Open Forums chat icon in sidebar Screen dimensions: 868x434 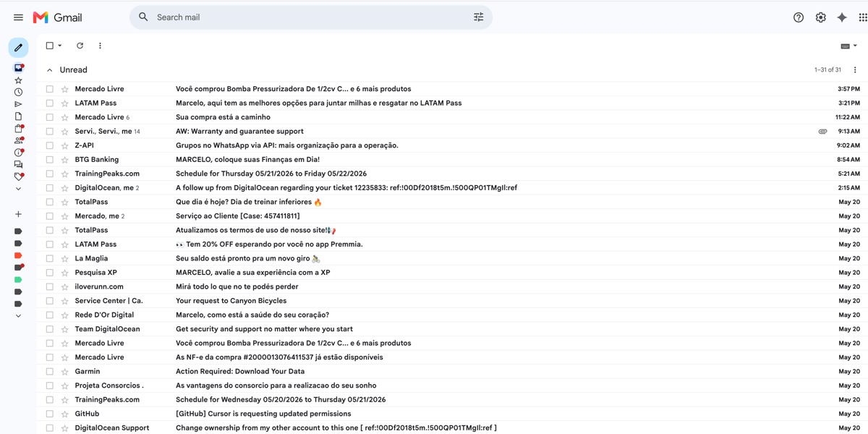coord(18,165)
